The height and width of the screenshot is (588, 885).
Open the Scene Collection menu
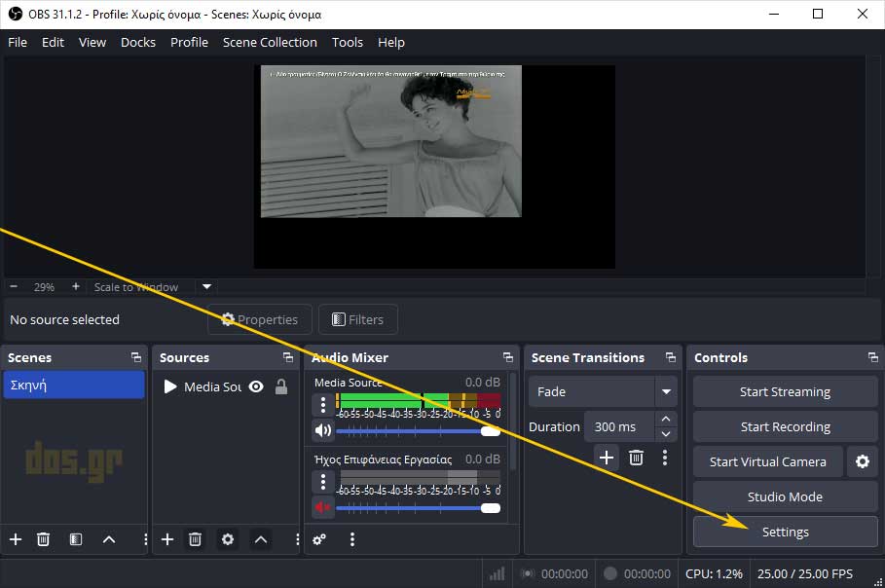[x=270, y=42]
